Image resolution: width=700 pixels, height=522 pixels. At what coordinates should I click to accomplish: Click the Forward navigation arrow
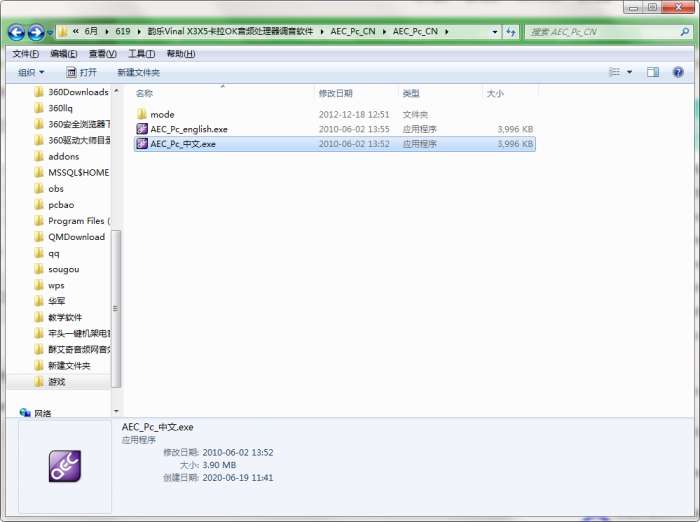point(36,32)
